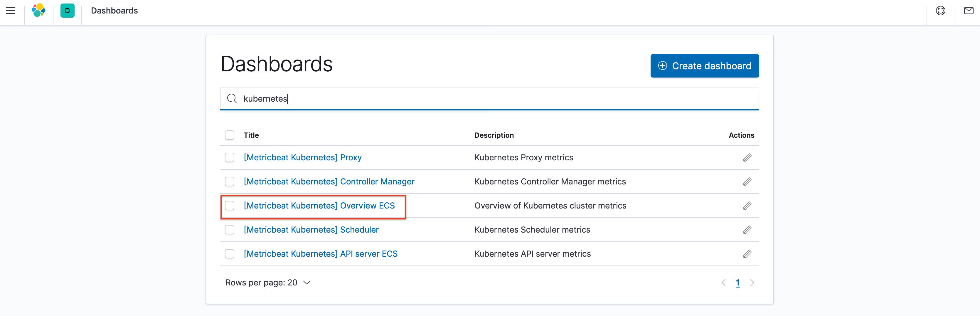Open the newsfeed envelope icon
The width and height of the screenshot is (980, 316).
coord(969,11)
